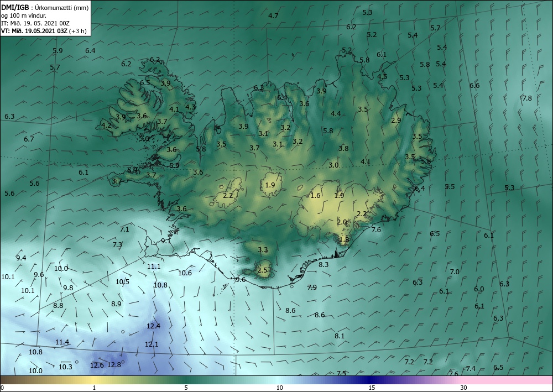Viewport: 553px width, 392px height.
Task: Click the 7.3 value west of Iceland
Action: pyautogui.click(x=117, y=244)
